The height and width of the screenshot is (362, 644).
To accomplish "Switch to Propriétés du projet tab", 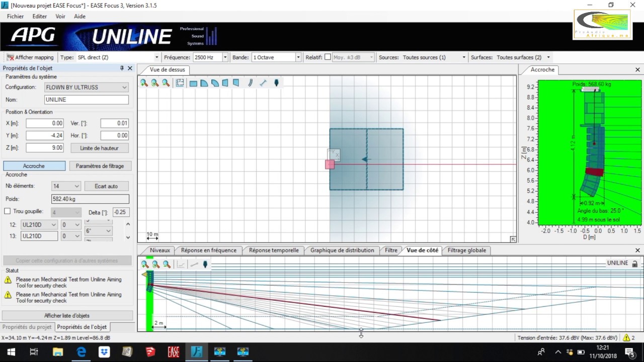I will click(x=27, y=327).
